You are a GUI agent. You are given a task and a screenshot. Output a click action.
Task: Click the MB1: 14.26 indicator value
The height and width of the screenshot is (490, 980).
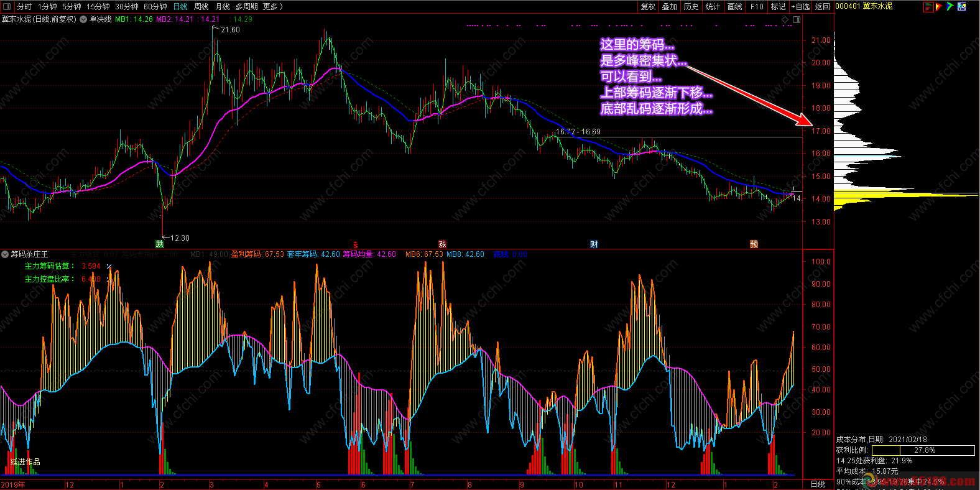134,19
